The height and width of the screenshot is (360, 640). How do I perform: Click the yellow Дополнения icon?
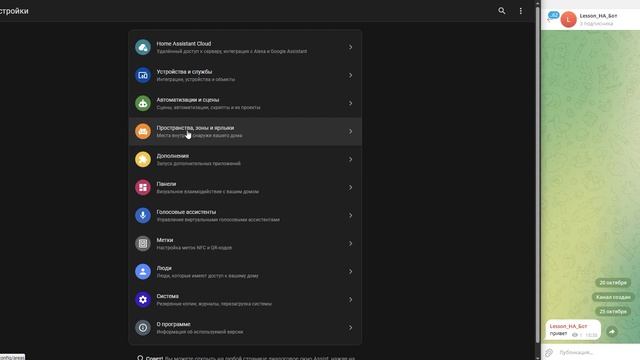(x=143, y=160)
